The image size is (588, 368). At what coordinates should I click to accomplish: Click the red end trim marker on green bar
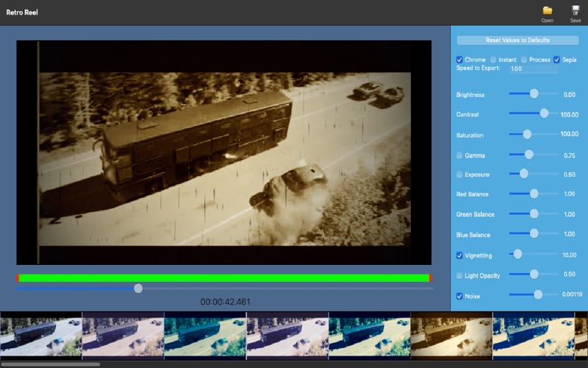click(x=431, y=278)
